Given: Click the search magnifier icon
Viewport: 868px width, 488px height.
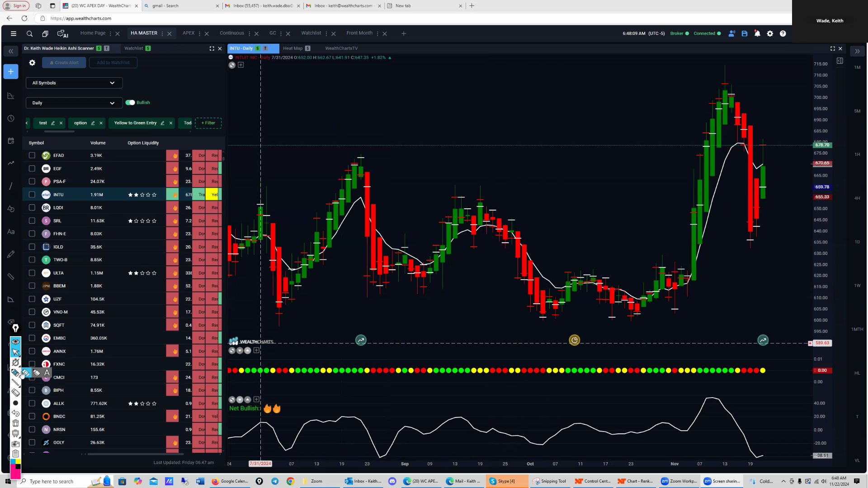Looking at the screenshot, I should tap(29, 33).
